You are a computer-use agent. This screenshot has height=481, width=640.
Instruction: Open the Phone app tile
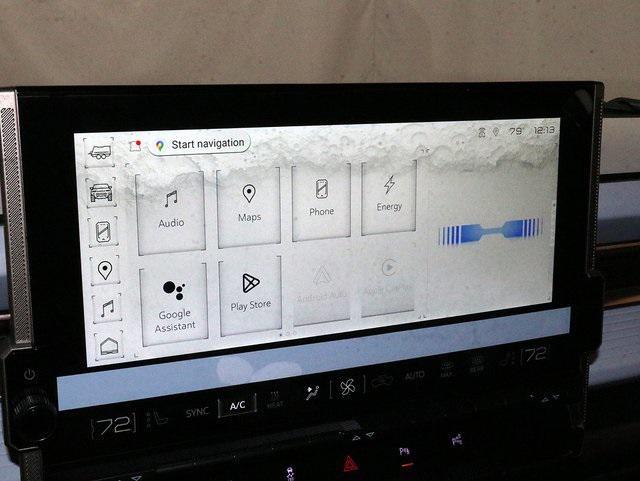coord(322,201)
